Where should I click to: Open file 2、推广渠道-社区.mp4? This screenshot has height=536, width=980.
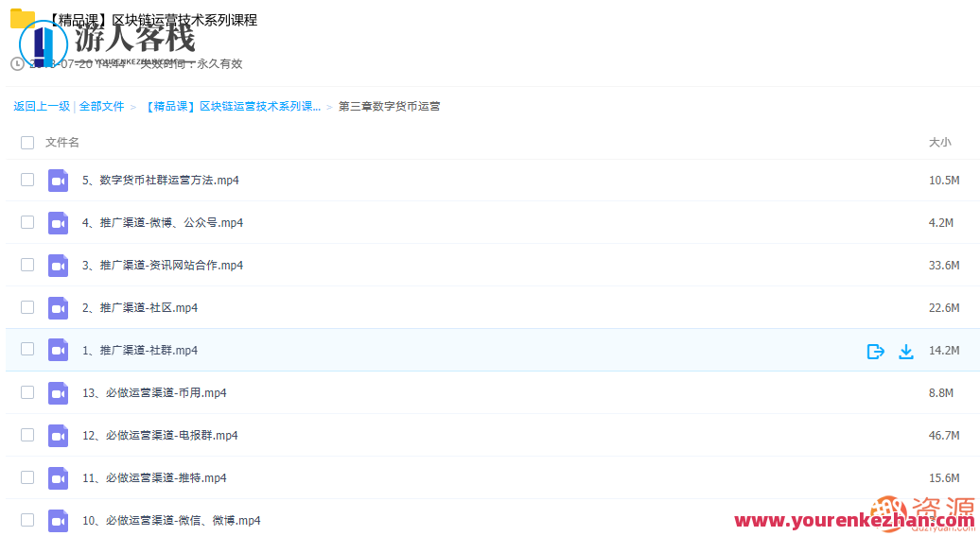point(140,307)
